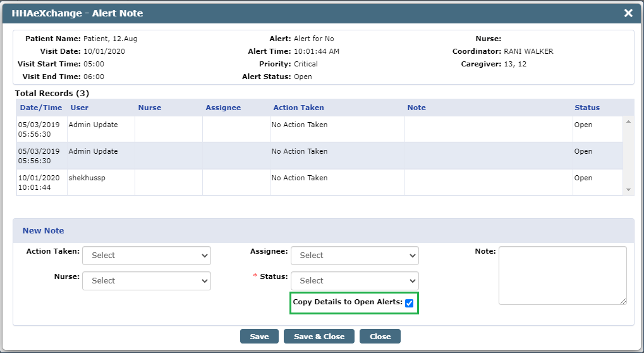Image resolution: width=644 pixels, height=353 pixels.
Task: Click the Note area resize handle
Action: point(624,301)
